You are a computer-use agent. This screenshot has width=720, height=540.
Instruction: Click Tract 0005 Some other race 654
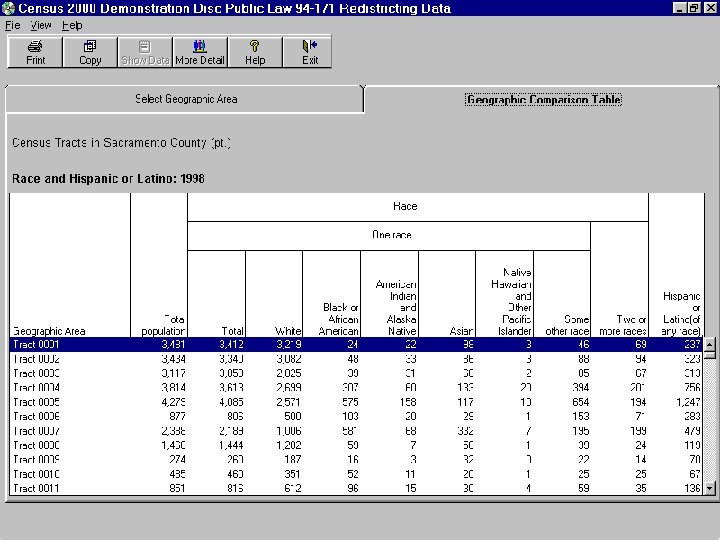(580, 402)
